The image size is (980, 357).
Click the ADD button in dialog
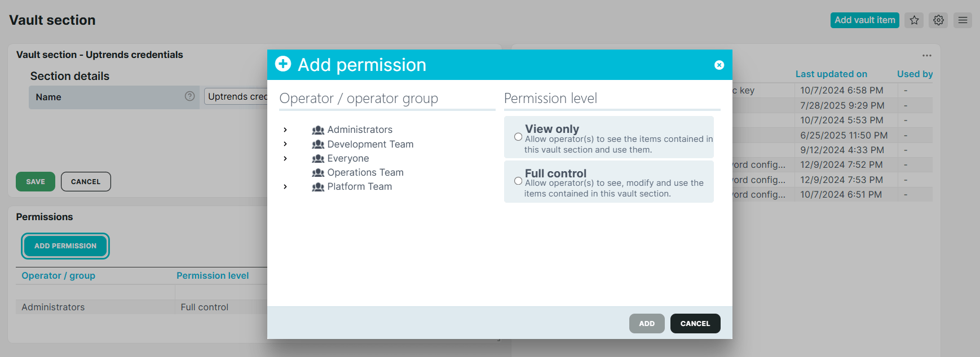pos(647,324)
